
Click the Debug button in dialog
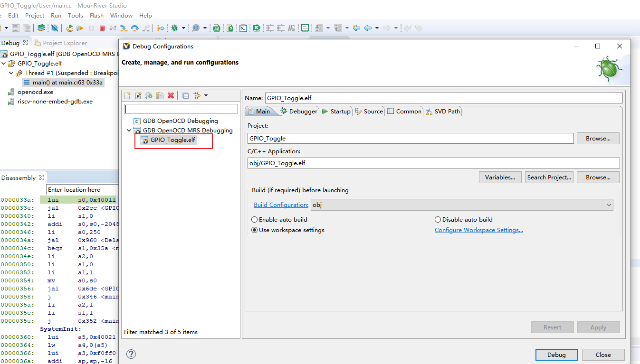[556, 355]
